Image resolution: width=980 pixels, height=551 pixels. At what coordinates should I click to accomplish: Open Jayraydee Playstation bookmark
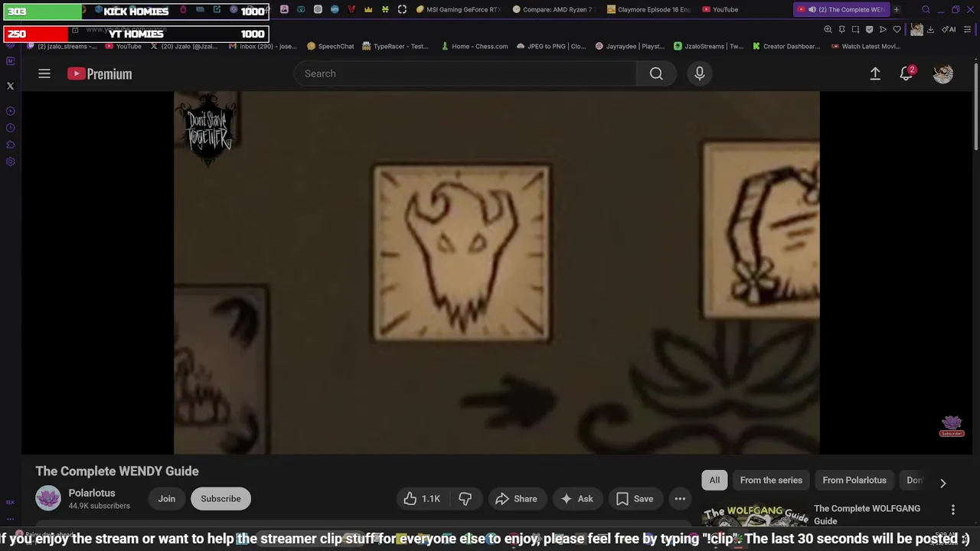pos(629,46)
